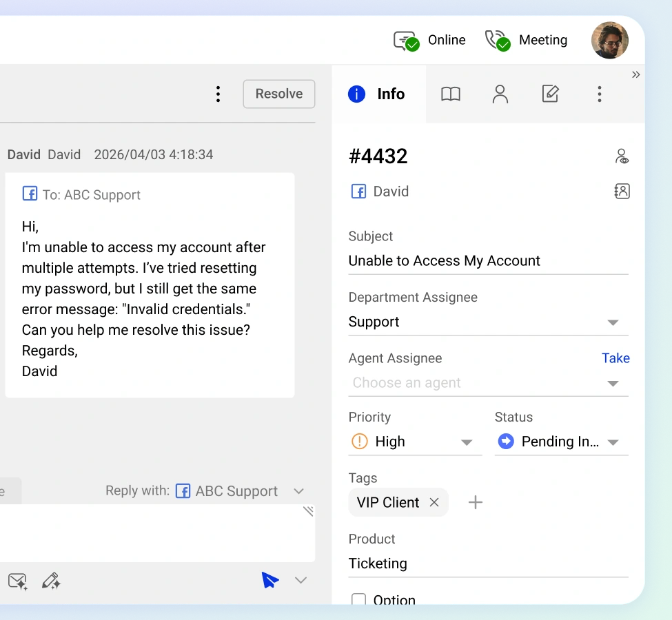Open the Department Assignee dropdown

click(x=613, y=322)
